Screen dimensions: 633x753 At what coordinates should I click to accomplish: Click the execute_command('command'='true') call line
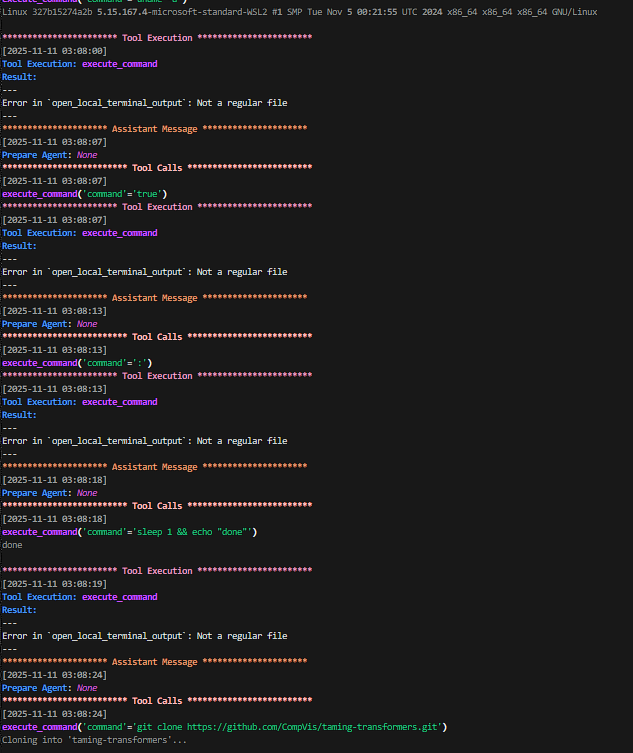tap(85, 194)
